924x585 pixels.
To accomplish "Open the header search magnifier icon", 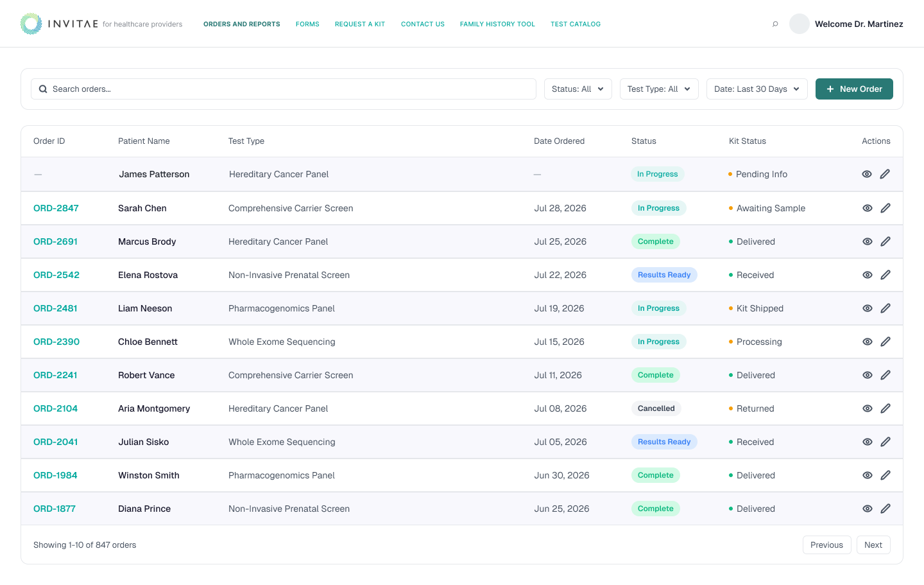I will (775, 24).
